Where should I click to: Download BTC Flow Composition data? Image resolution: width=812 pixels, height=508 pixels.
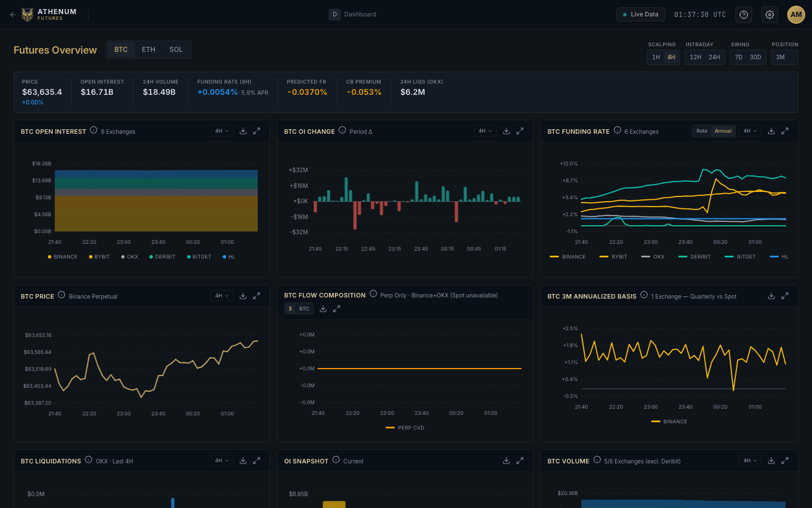point(323,309)
